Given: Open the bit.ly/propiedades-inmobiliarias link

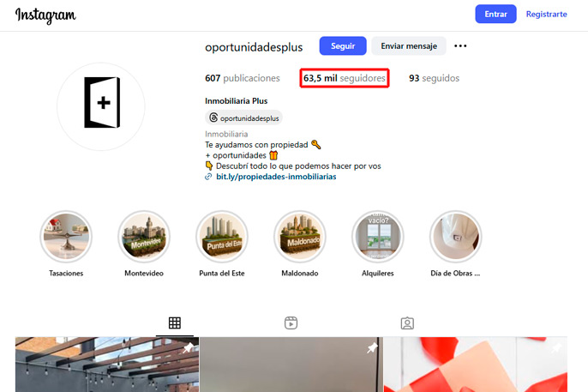Looking at the screenshot, I should (x=276, y=177).
